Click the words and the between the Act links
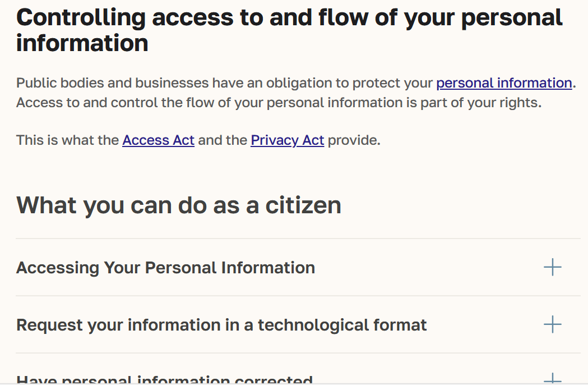 pos(223,140)
